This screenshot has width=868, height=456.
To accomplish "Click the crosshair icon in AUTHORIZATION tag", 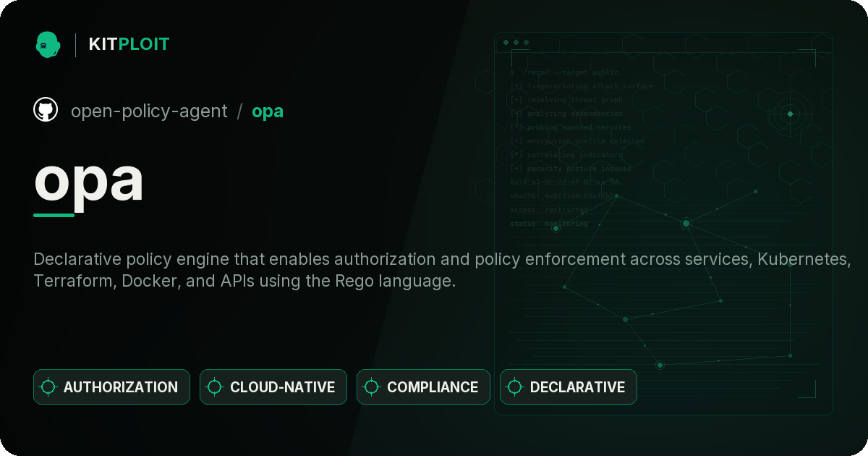I will click(x=48, y=387).
